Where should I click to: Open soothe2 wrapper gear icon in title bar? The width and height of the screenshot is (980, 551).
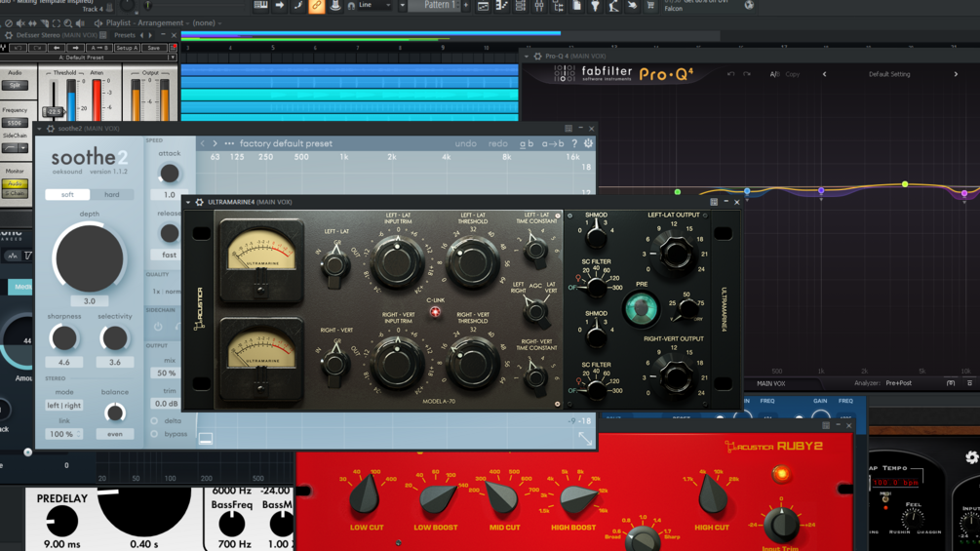pyautogui.click(x=51, y=129)
